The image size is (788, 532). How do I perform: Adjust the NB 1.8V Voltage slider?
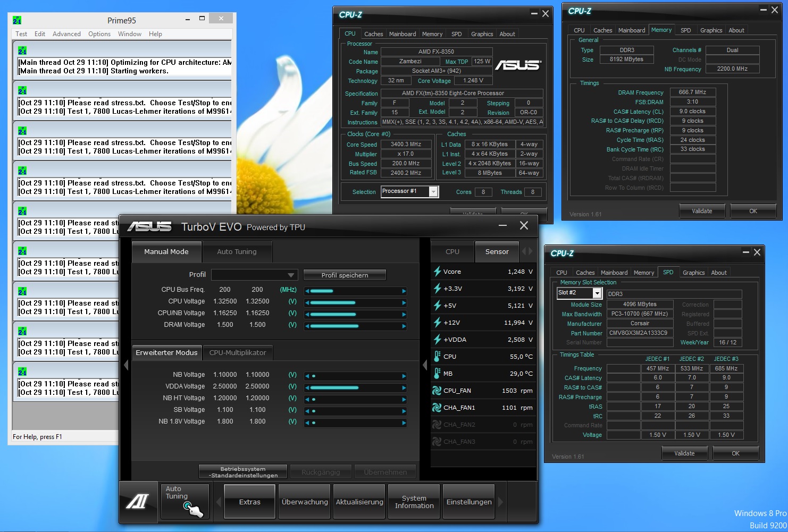point(355,423)
